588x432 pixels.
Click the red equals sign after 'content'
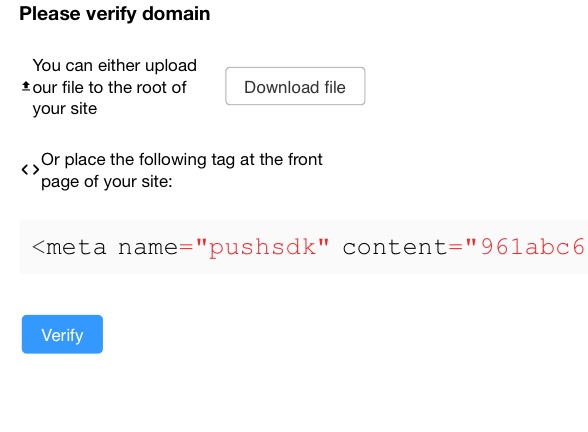point(456,247)
